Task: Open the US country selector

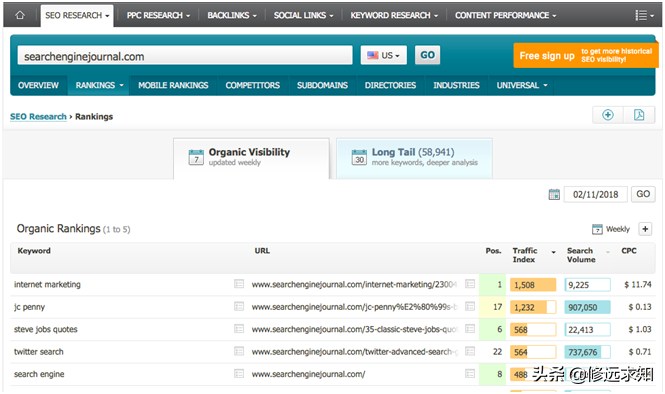Action: (x=383, y=55)
